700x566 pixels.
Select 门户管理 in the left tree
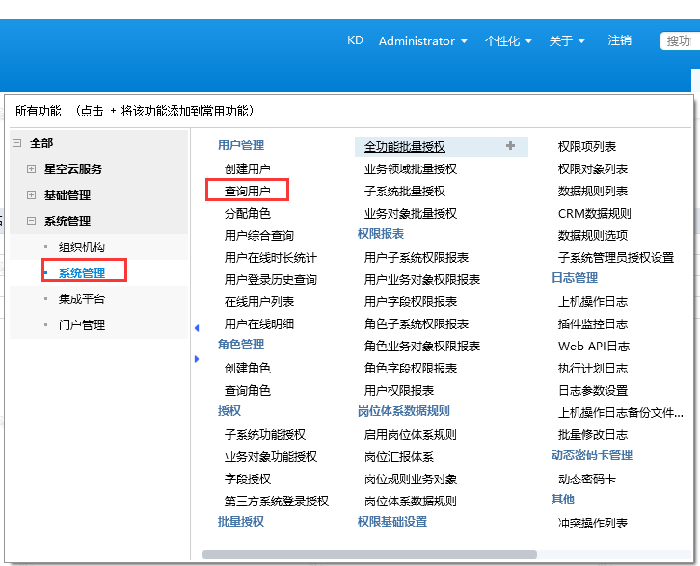pyautogui.click(x=82, y=325)
